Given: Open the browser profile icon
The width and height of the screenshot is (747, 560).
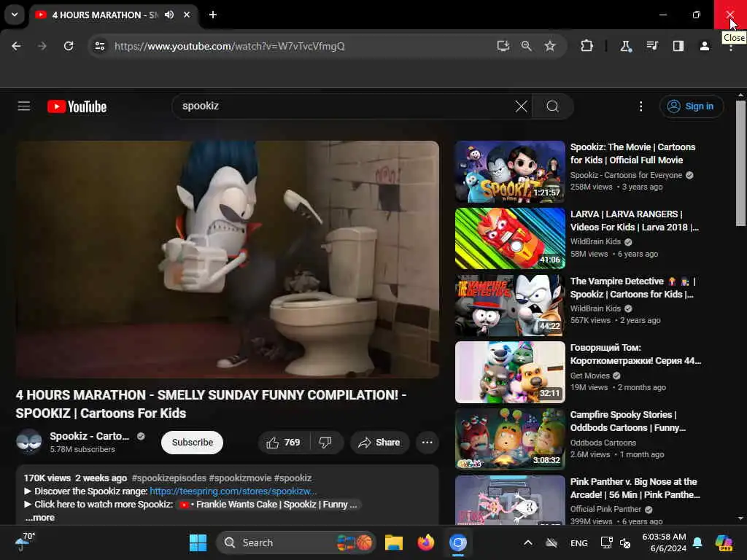Looking at the screenshot, I should tap(705, 46).
